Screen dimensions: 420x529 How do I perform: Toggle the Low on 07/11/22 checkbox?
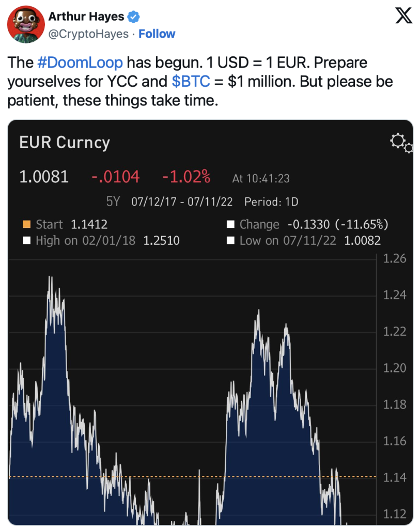point(230,241)
